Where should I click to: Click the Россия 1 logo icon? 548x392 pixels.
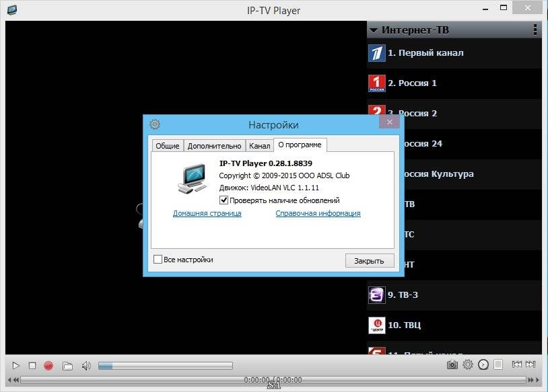click(x=377, y=83)
